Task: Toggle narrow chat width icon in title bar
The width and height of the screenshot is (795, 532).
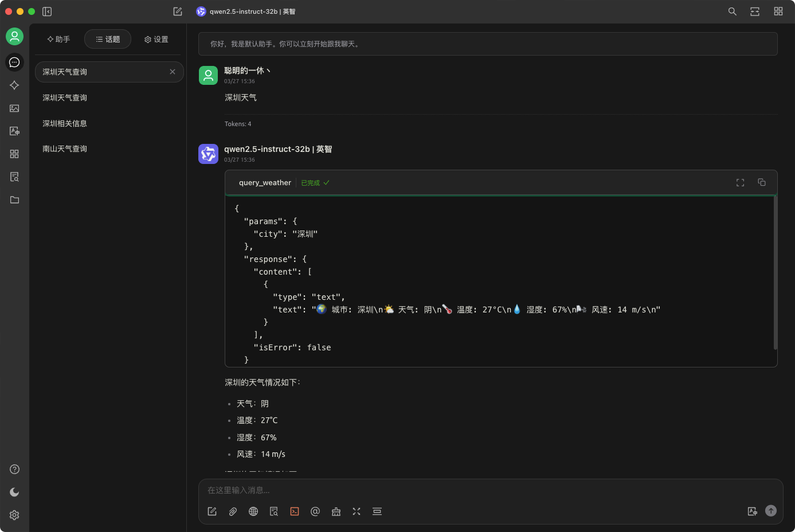Action: [755, 11]
